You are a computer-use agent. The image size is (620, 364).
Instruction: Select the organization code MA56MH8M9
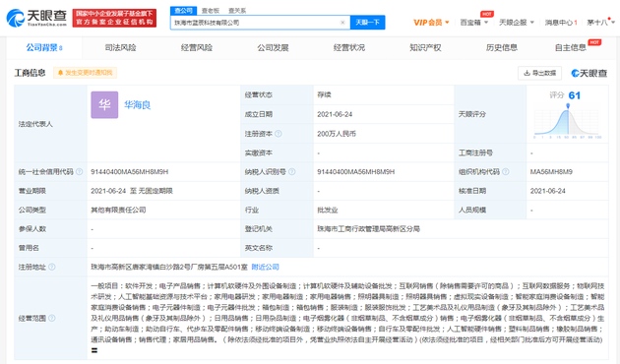click(x=551, y=171)
